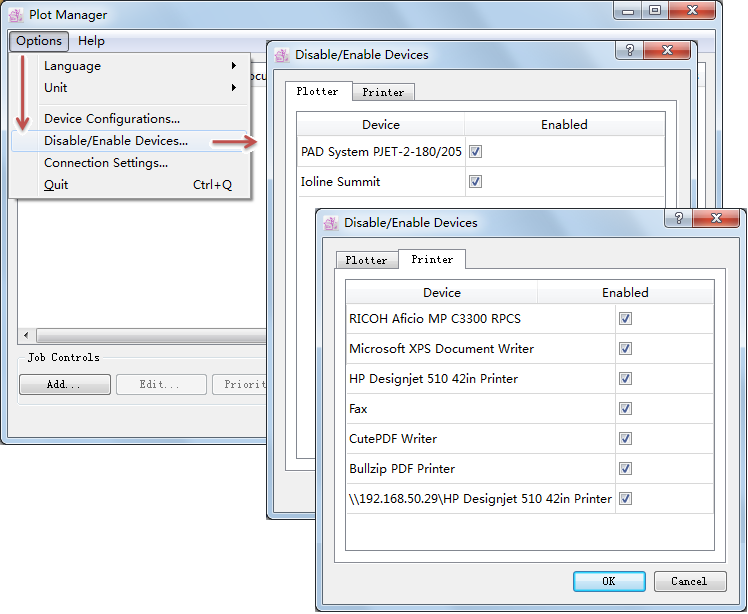Click the horizontal scrollbar in job list
The height and width of the screenshot is (614, 748).
(140, 336)
